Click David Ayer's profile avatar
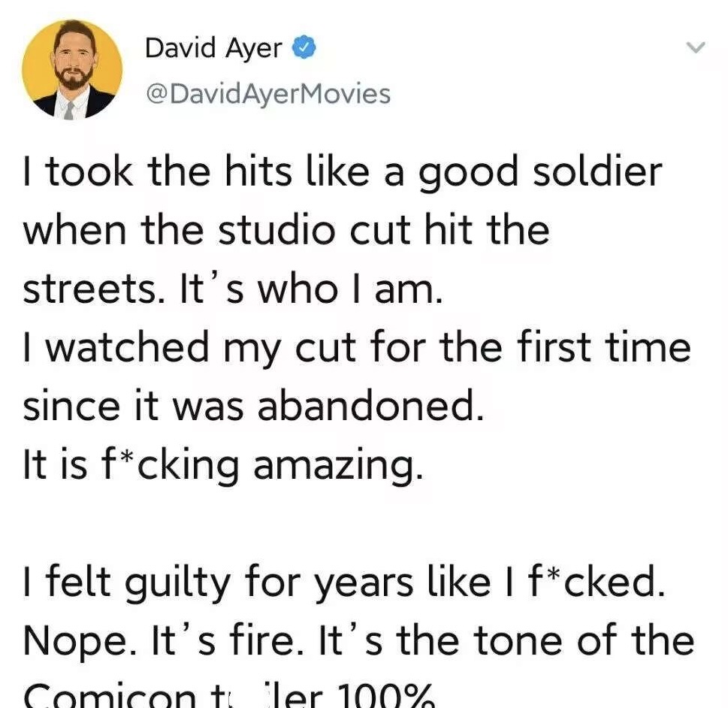Viewport: 728px width, 708px height. coord(73,69)
